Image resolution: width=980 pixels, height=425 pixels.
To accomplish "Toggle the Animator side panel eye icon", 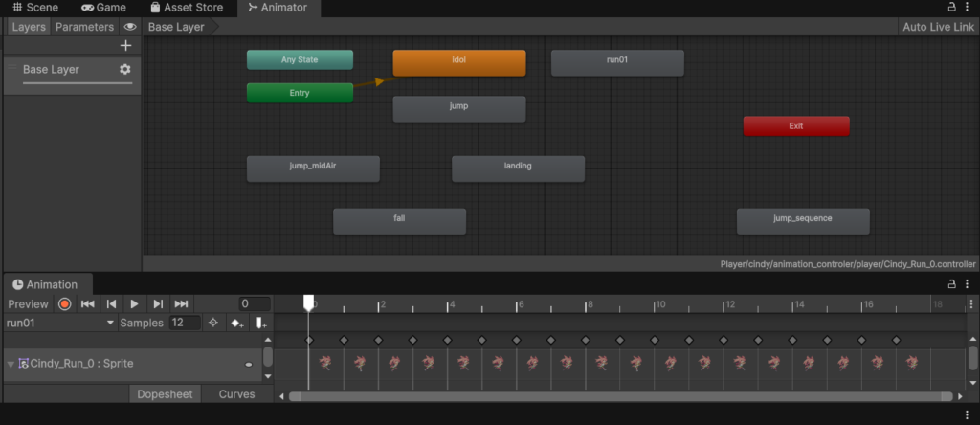I will coord(130,27).
